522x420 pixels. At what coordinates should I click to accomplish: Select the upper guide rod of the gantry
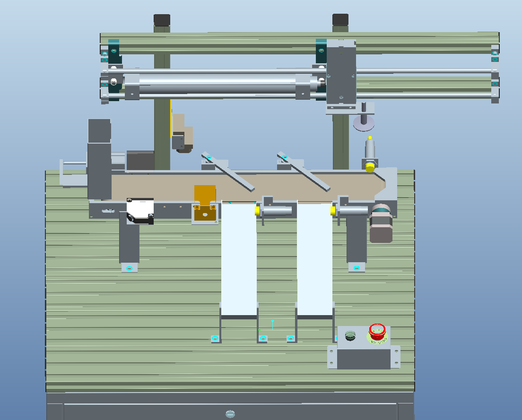(300, 70)
